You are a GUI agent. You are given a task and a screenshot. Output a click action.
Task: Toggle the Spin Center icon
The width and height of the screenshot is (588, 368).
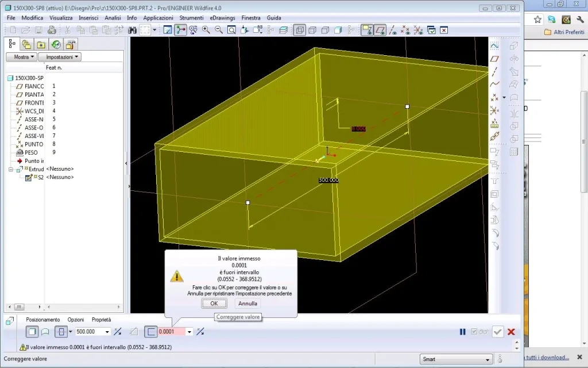click(x=180, y=30)
